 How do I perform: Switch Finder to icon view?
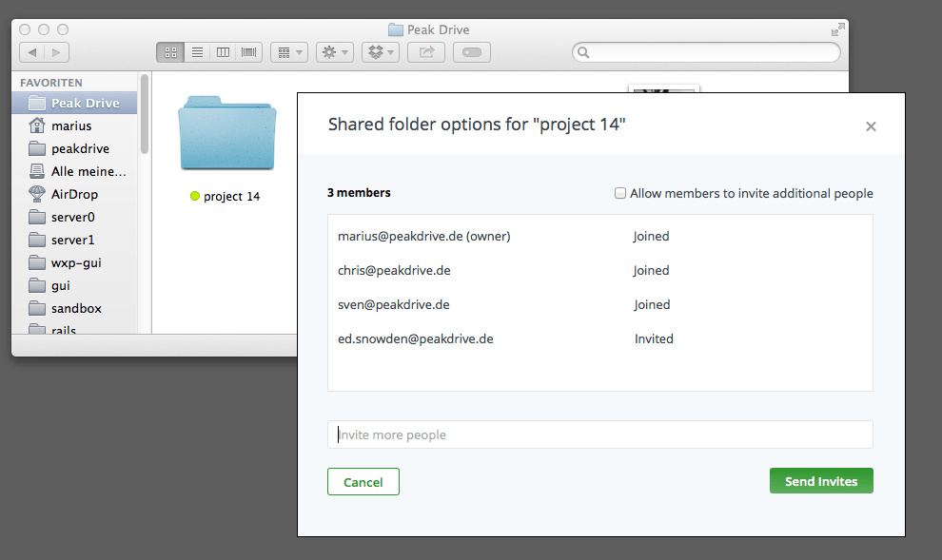pyautogui.click(x=171, y=52)
